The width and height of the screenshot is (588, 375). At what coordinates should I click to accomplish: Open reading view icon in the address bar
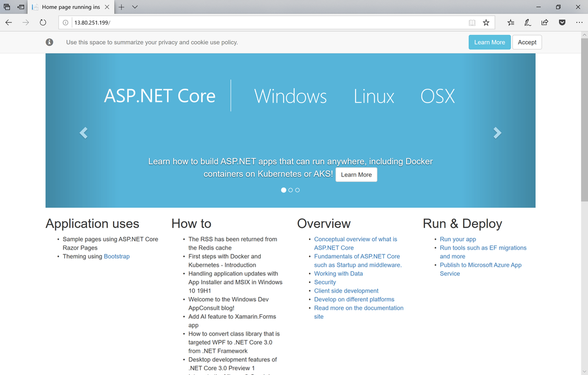coord(472,22)
